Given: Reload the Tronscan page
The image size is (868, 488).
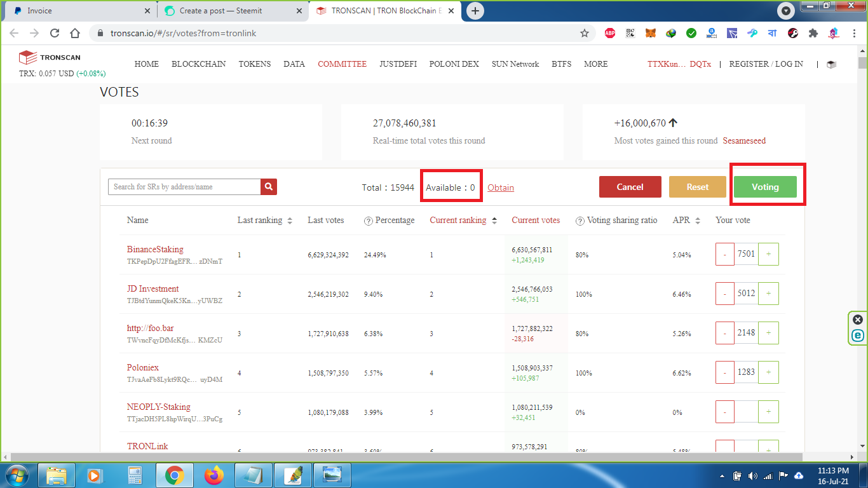Looking at the screenshot, I should tap(55, 33).
